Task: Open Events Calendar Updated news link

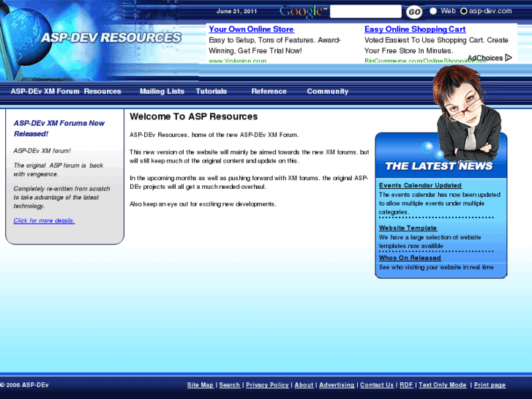Action: coord(420,185)
